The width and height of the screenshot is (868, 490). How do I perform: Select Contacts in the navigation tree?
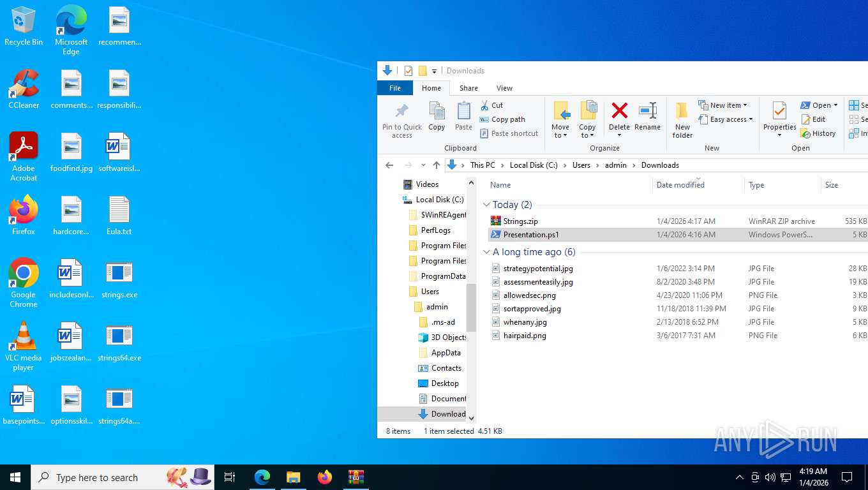446,368
